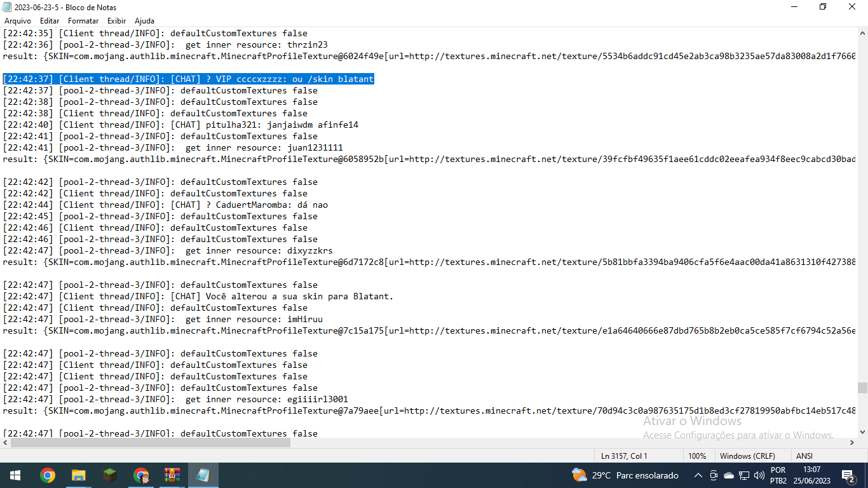Click the result line with MinecraftProfileTexture@6024f49e
This screenshot has width=868, height=488.
point(430,56)
